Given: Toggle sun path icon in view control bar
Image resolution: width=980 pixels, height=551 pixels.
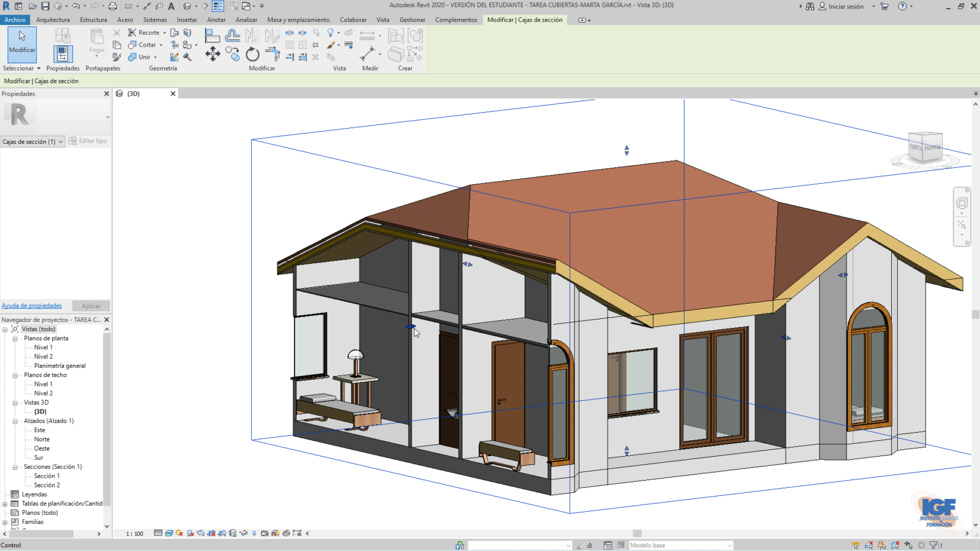Looking at the screenshot, I should pos(179,533).
